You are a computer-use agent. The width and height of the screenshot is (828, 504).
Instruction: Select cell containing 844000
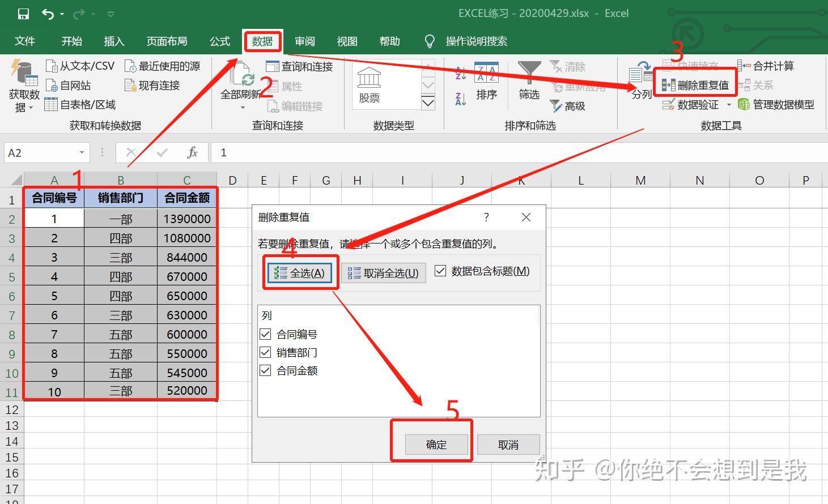pyautogui.click(x=187, y=257)
